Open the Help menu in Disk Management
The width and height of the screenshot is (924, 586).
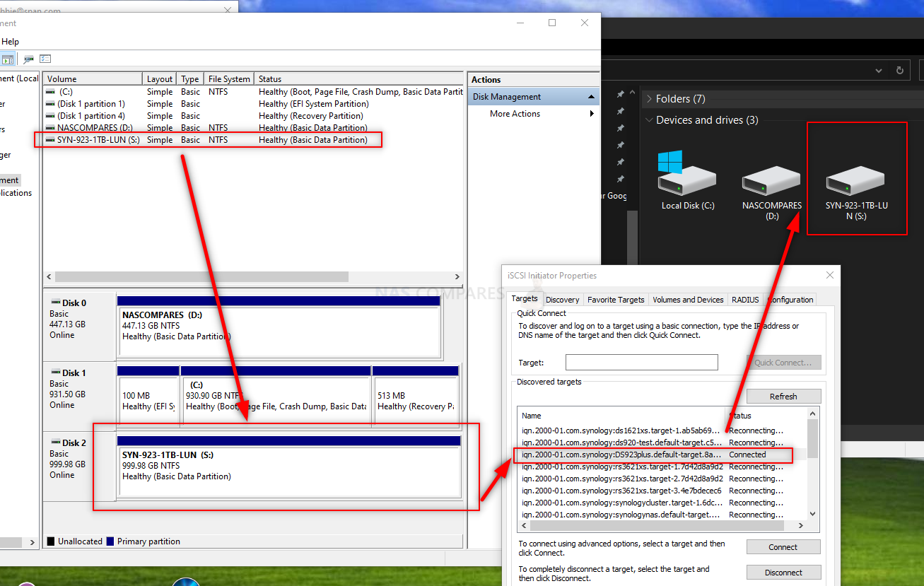coord(10,42)
